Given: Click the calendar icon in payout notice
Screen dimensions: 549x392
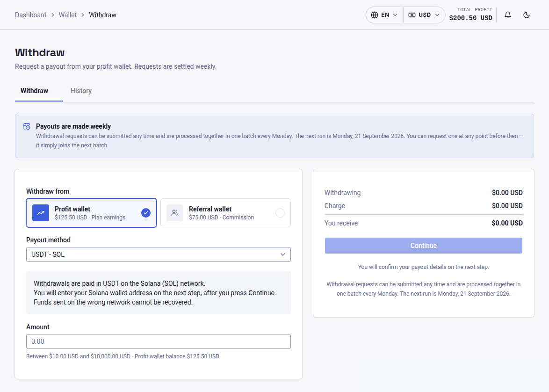Looking at the screenshot, I should click(x=27, y=126).
